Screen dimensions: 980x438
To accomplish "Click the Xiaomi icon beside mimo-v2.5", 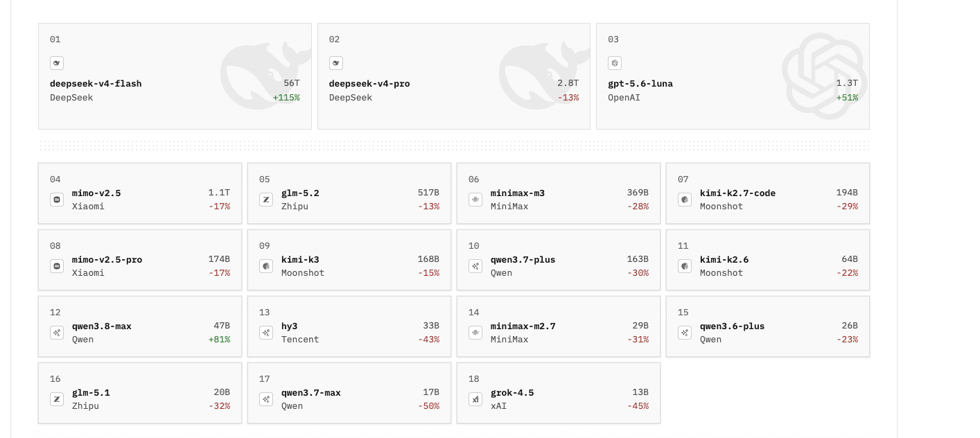I will (57, 200).
